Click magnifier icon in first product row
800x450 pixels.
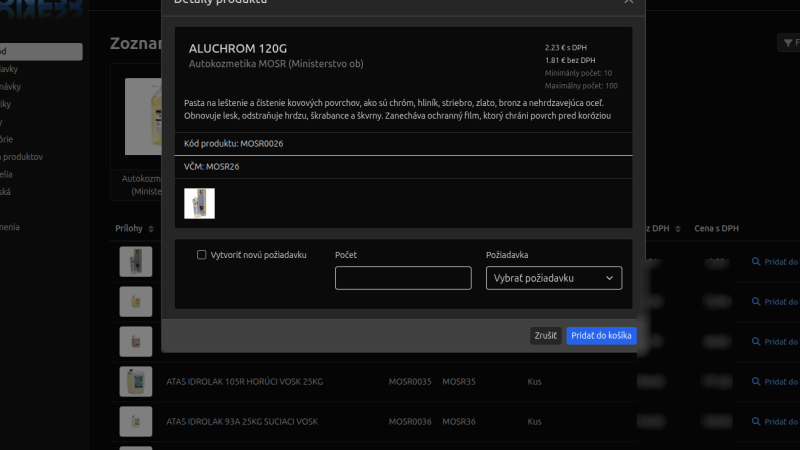click(756, 262)
